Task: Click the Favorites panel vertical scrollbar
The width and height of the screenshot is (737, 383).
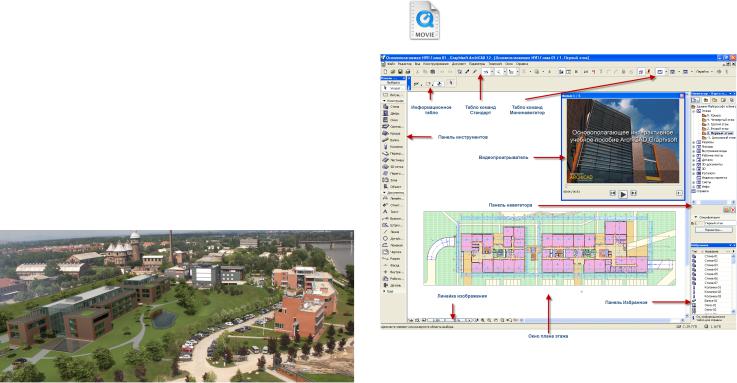Action: (x=734, y=283)
